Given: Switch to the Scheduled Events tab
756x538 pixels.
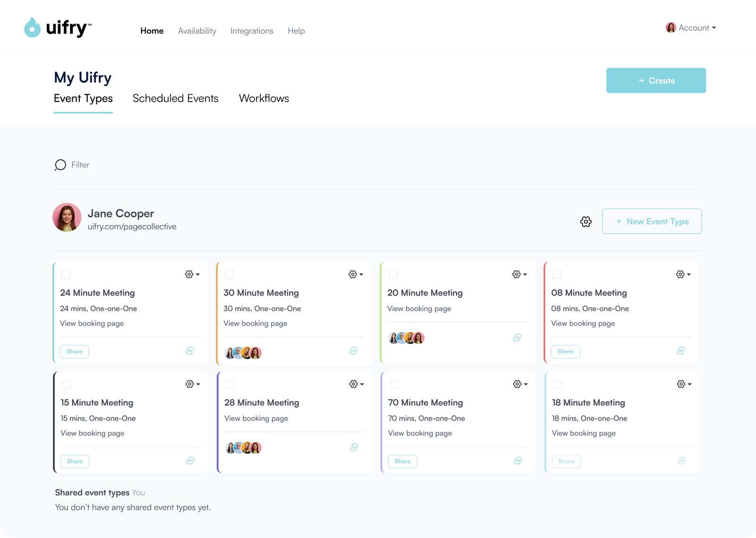Looking at the screenshot, I should (175, 98).
